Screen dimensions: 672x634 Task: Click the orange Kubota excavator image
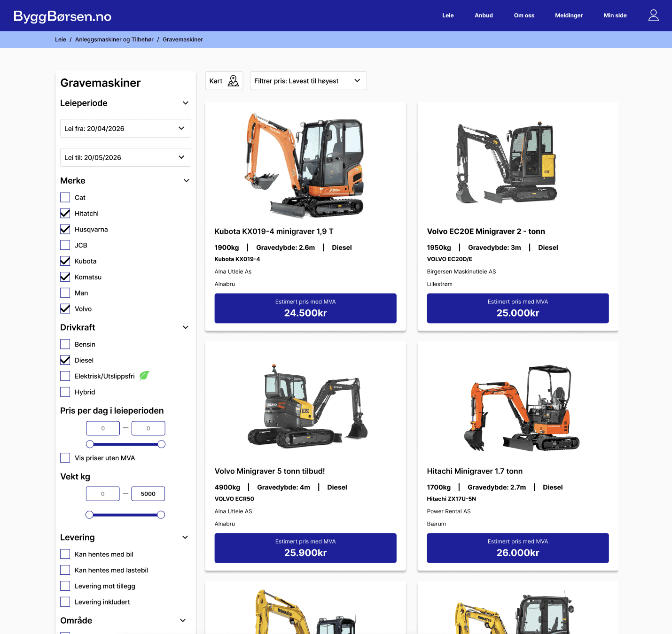305,165
